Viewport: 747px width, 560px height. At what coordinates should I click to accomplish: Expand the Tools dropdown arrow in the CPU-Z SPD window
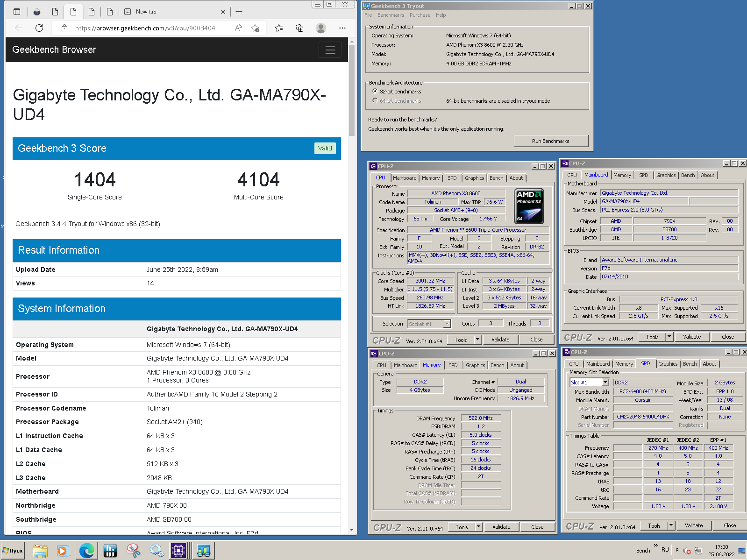(671, 525)
